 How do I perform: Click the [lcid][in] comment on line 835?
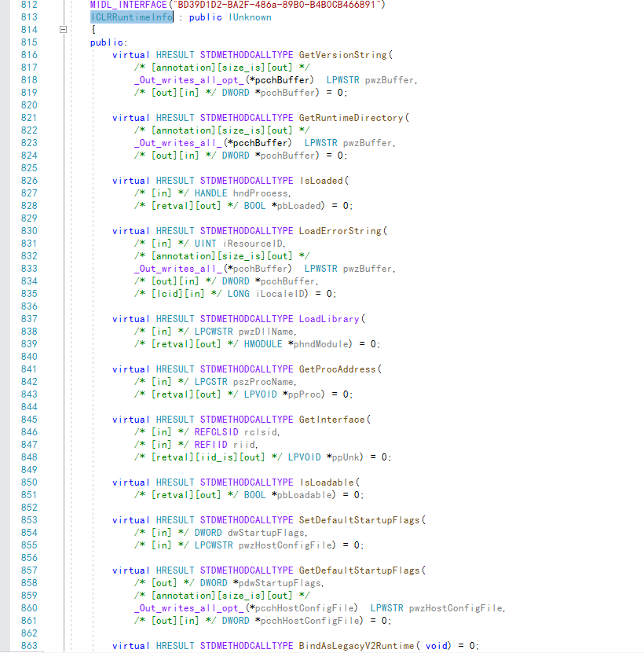pyautogui.click(x=177, y=294)
